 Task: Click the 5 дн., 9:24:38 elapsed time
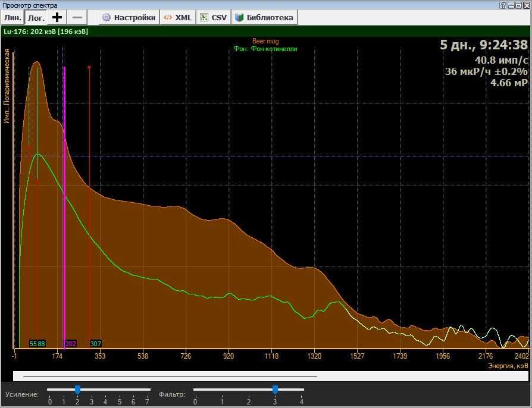pos(484,45)
